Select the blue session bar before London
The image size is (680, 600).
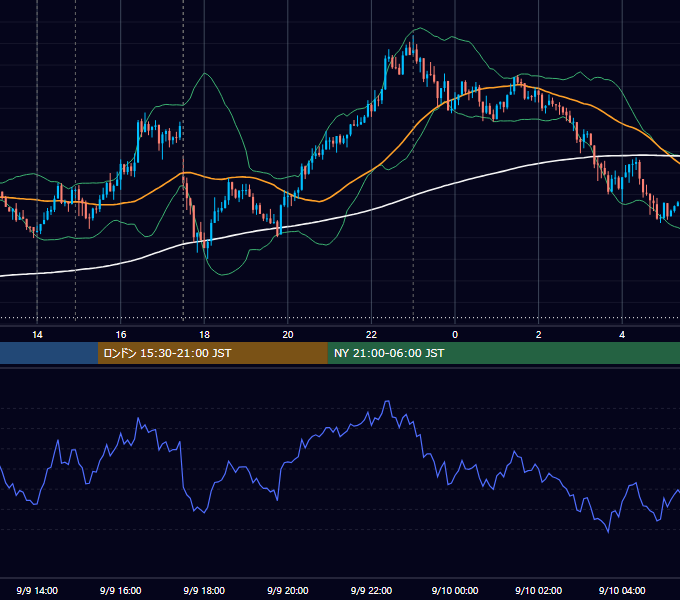(x=49, y=353)
